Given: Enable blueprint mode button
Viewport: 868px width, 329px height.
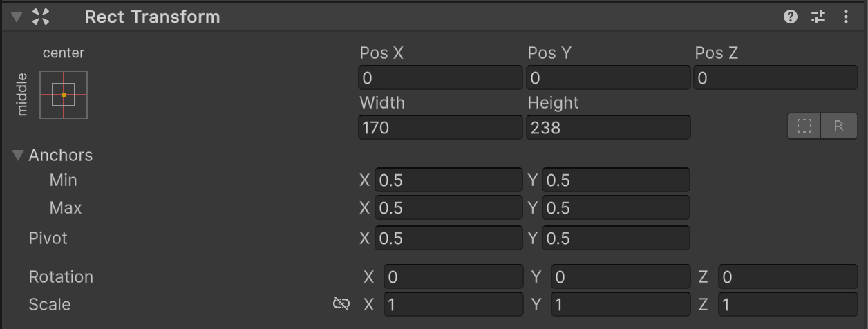Looking at the screenshot, I should pyautogui.click(x=804, y=126).
